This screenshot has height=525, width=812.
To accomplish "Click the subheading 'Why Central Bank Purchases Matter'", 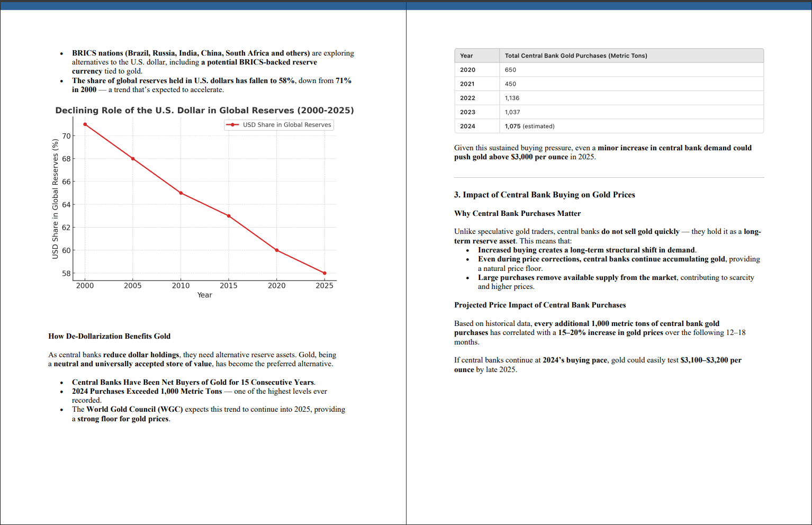I will 517,213.
